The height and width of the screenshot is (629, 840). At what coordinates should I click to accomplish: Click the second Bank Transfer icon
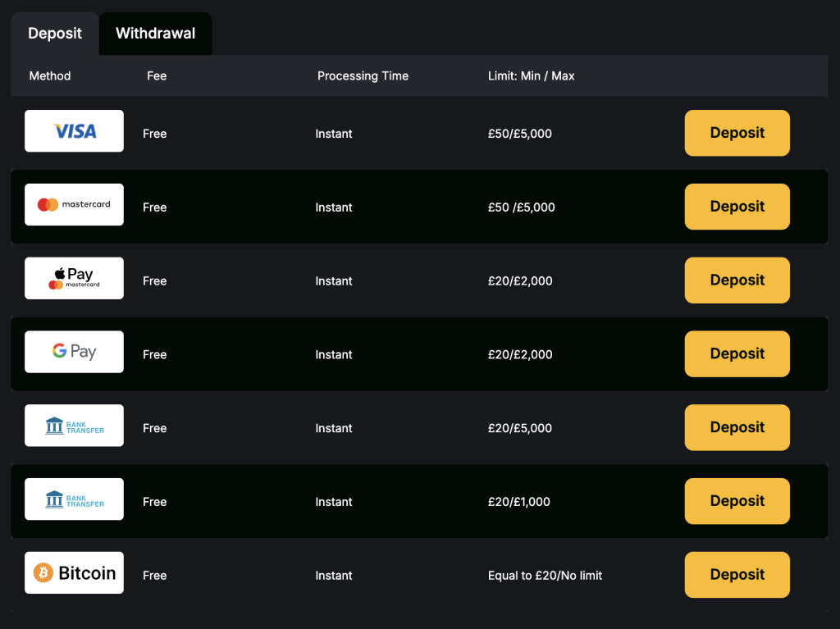pyautogui.click(x=74, y=499)
